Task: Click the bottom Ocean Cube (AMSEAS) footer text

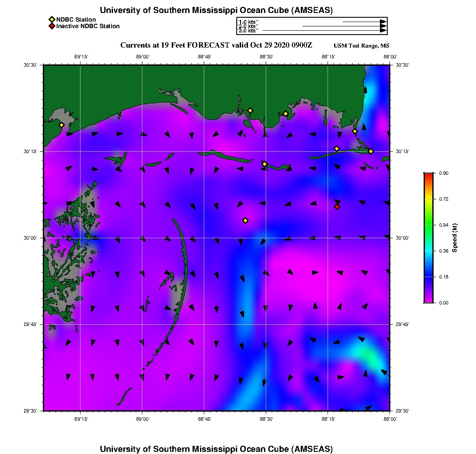Action: click(x=216, y=448)
